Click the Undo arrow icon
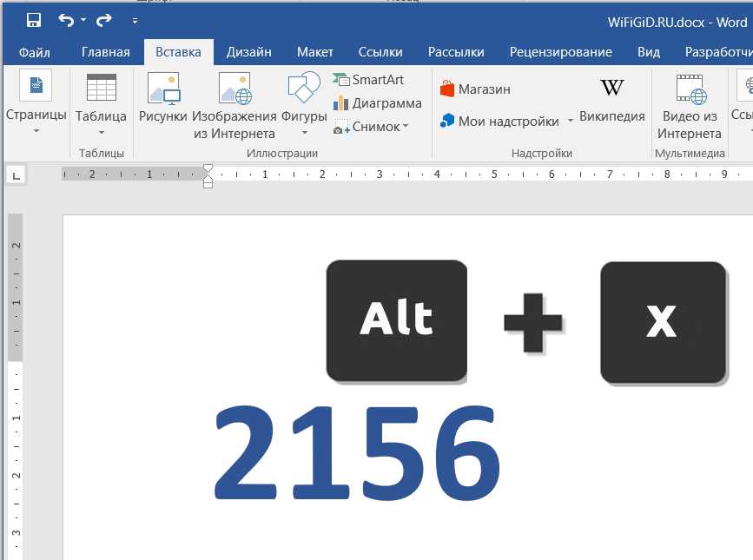This screenshot has height=560, width=753. click(66, 20)
